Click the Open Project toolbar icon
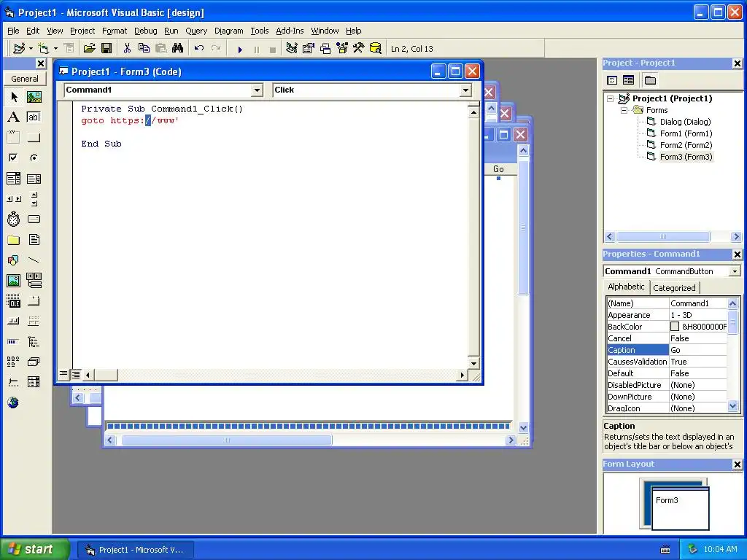Screen dimensions: 747x560 pyautogui.click(x=89, y=49)
